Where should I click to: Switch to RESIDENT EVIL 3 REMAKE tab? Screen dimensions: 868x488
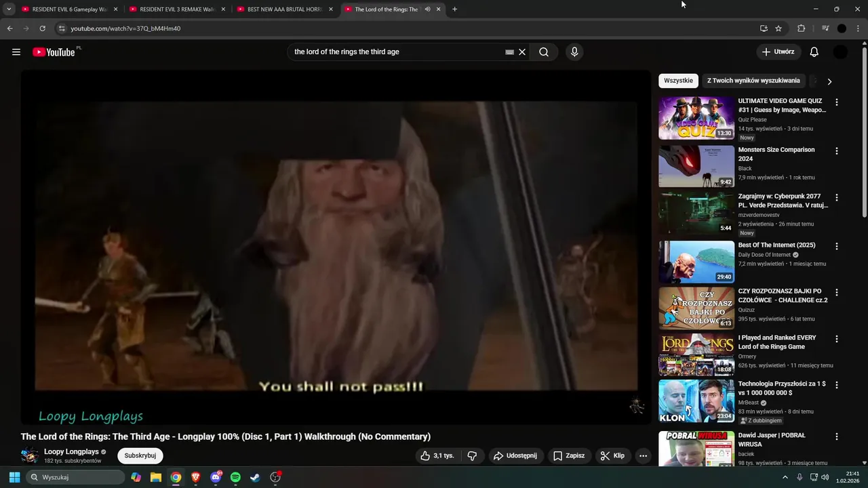pyautogui.click(x=176, y=9)
